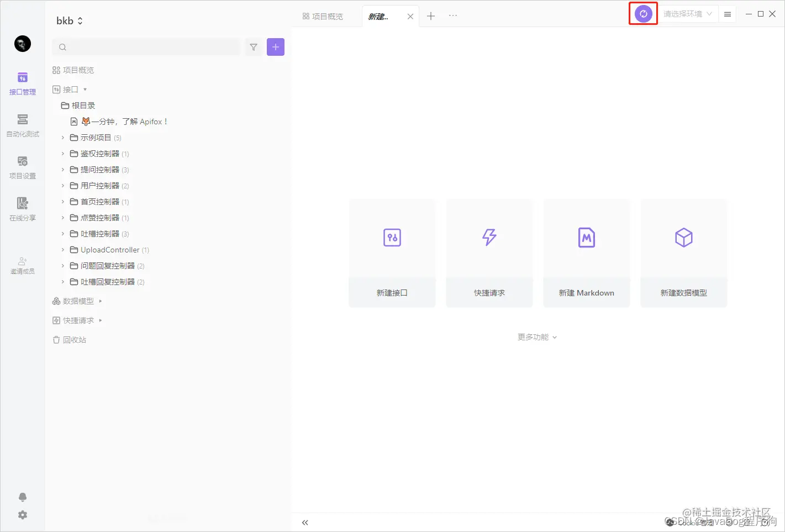This screenshot has height=532, width=785.
Task: Click the purple plus add button
Action: (276, 47)
